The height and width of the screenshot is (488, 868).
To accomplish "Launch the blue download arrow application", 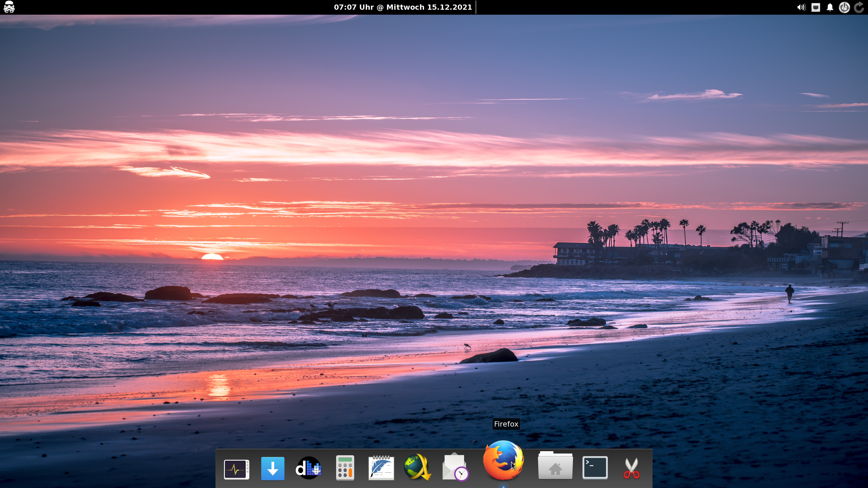I will (x=273, y=469).
